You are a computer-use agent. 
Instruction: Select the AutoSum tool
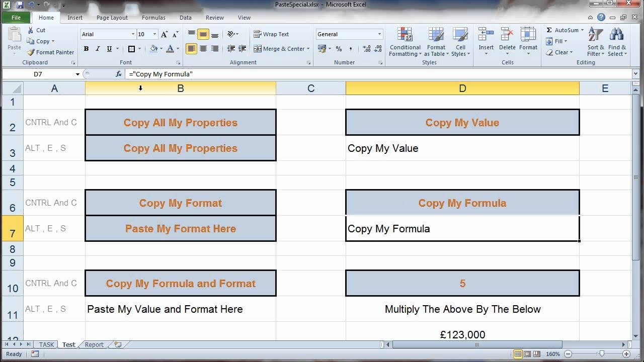click(x=563, y=30)
